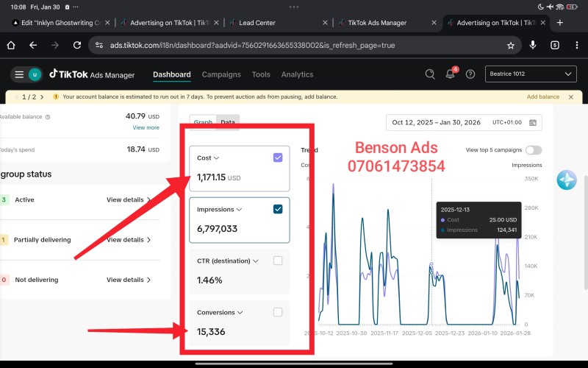
Task: Start voice search with microphone
Action: pos(532,46)
